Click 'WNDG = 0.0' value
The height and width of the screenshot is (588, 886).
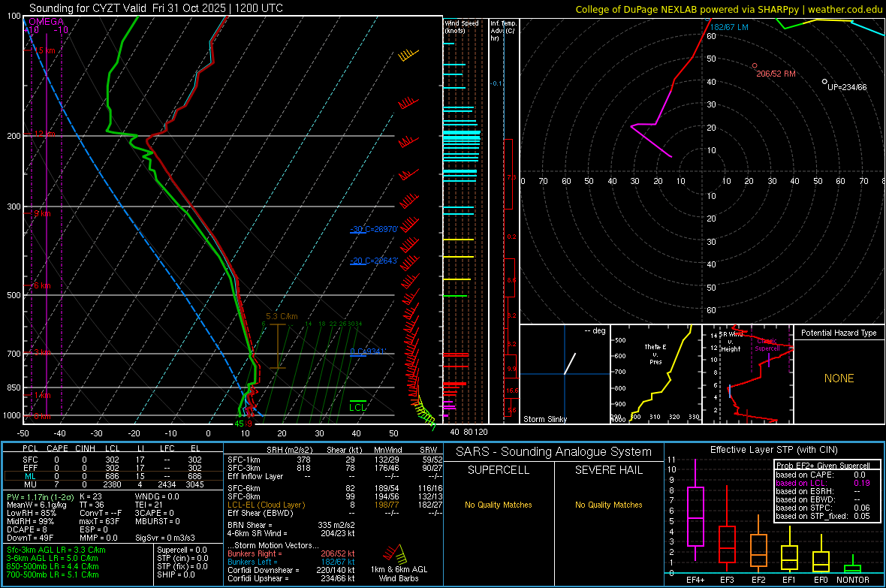(x=157, y=496)
